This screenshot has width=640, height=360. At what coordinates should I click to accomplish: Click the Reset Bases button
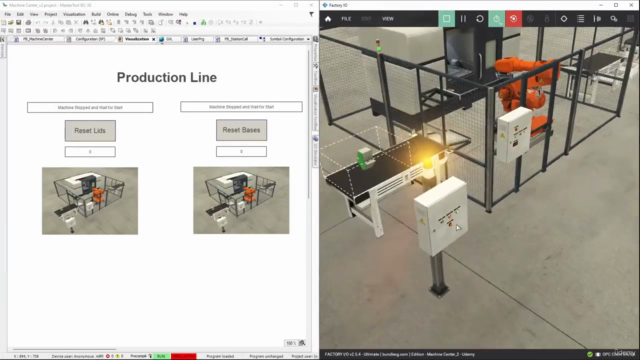pyautogui.click(x=241, y=130)
